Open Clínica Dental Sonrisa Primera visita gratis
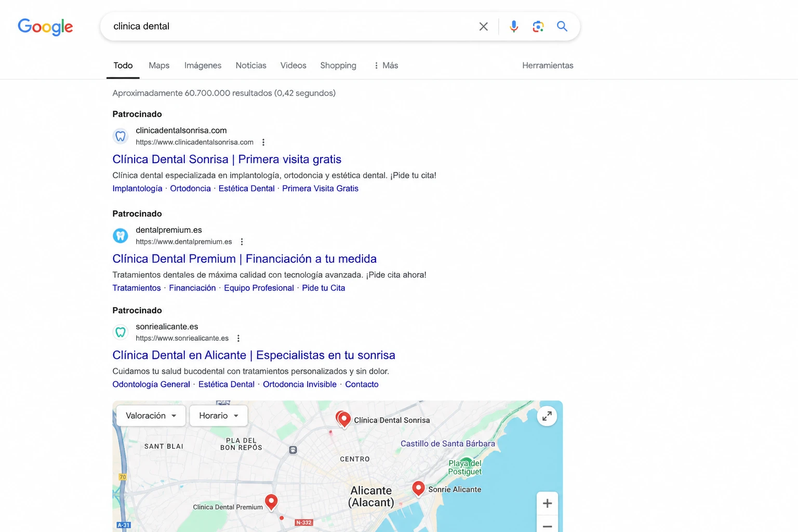This screenshot has width=798, height=532. click(x=227, y=159)
